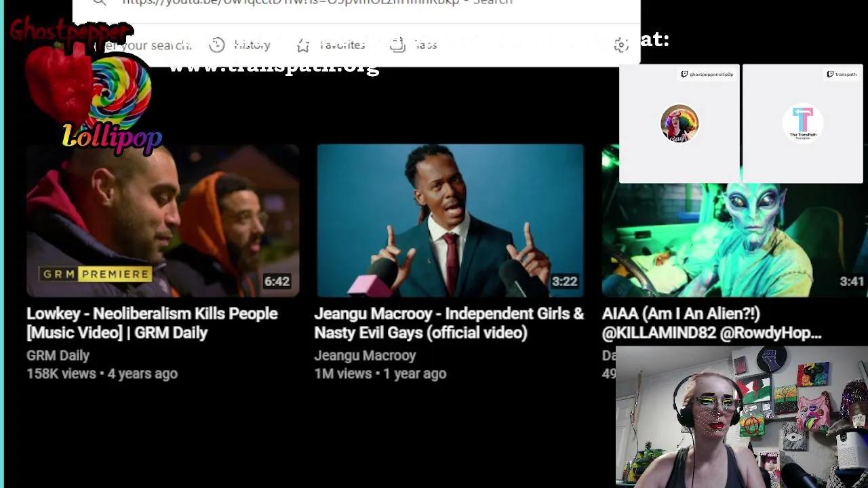Viewport: 868px width, 488px height.
Task: Click title "Jeangu Macrooy - Independent Girls & Nasty Evil Gays"
Action: (x=449, y=323)
